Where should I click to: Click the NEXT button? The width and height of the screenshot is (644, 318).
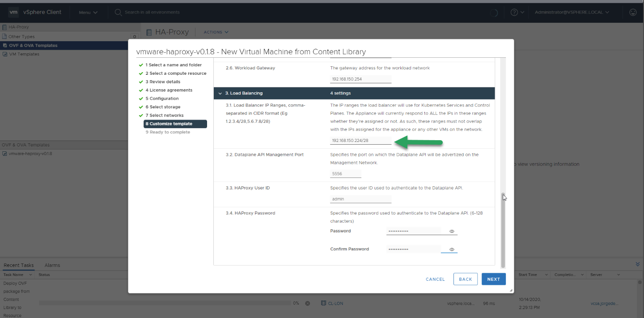[494, 279]
